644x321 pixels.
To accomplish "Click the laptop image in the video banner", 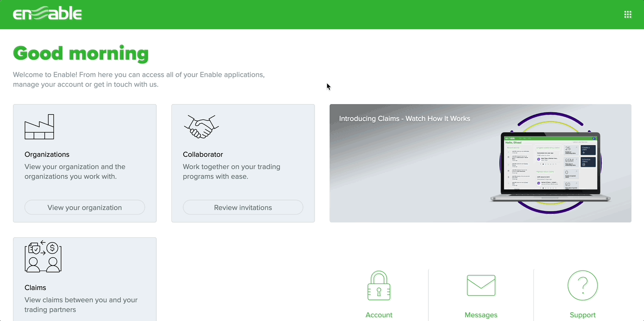I will click(550, 167).
